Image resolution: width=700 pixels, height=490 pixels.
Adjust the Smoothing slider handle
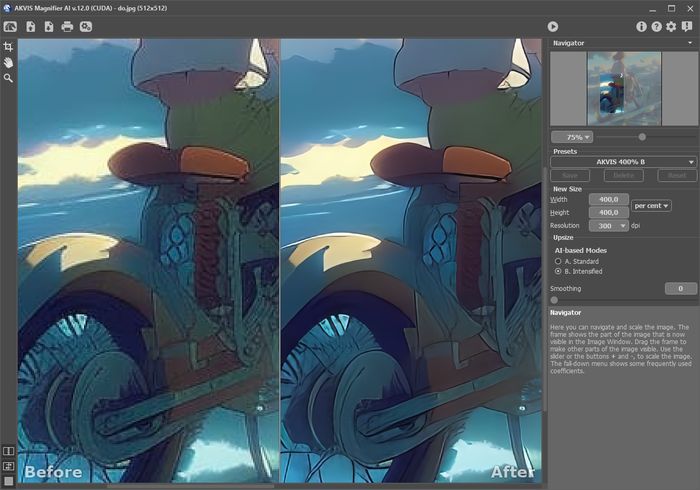(554, 300)
